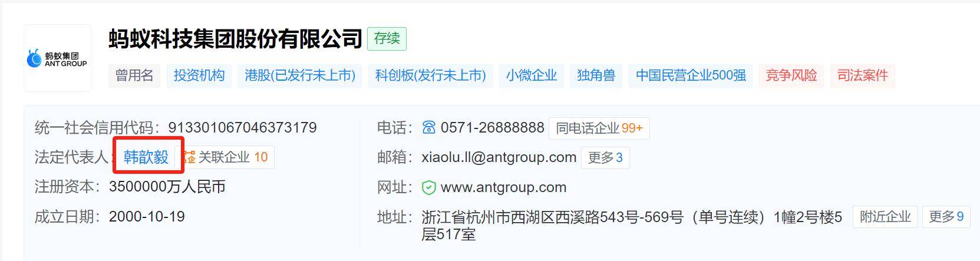This screenshot has height=261, width=980.
Task: Visit the www.antgroup.com website link
Action: (503, 188)
